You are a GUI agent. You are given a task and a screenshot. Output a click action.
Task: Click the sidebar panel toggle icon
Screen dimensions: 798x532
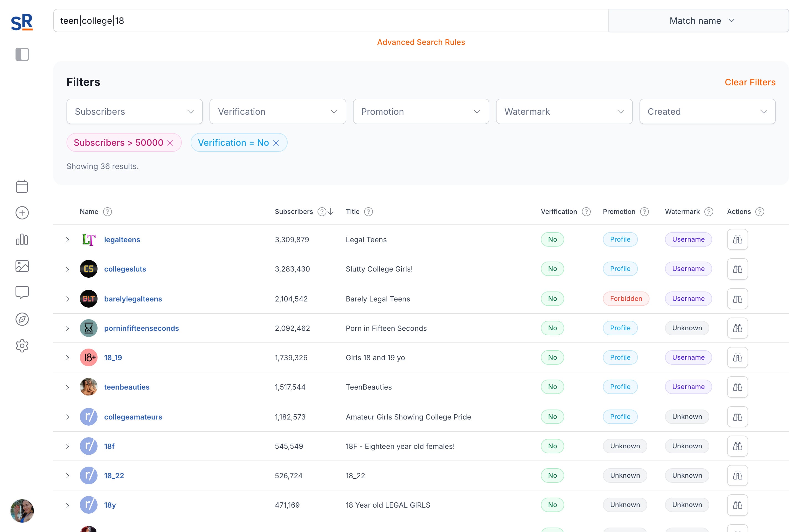click(x=22, y=54)
